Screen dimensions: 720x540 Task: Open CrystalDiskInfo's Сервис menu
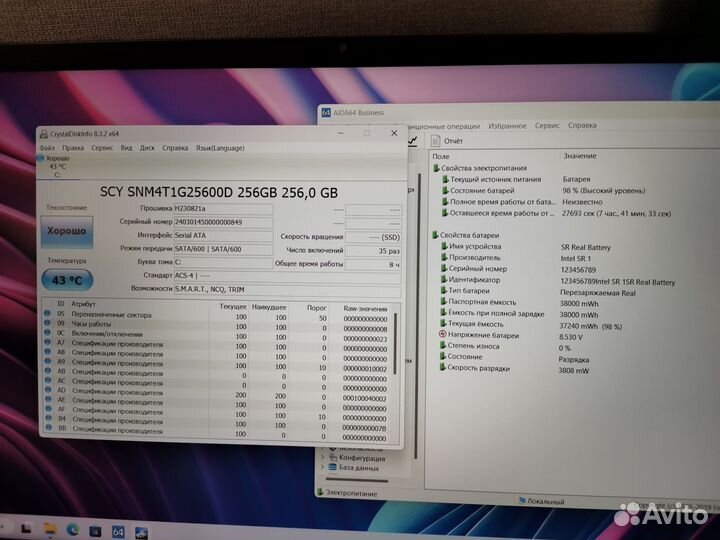click(102, 148)
